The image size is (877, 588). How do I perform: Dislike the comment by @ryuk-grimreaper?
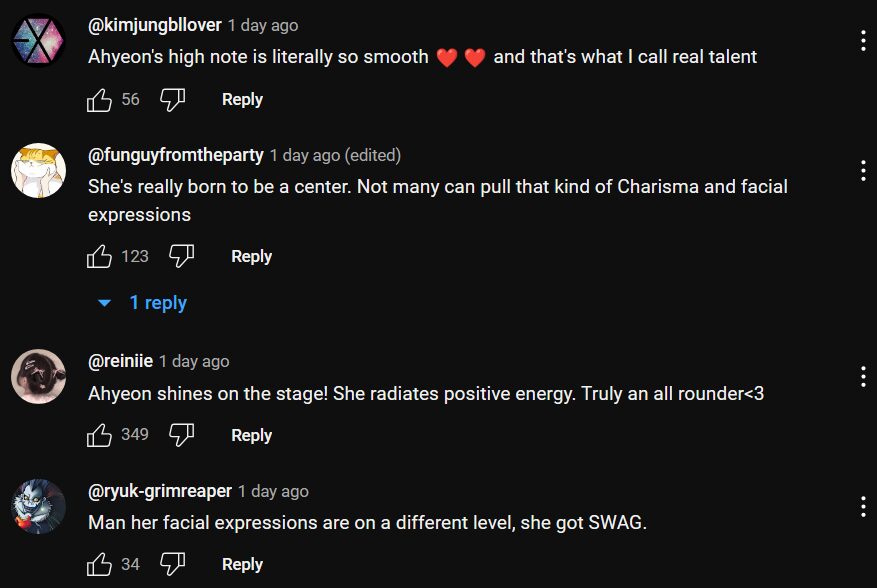point(173,564)
